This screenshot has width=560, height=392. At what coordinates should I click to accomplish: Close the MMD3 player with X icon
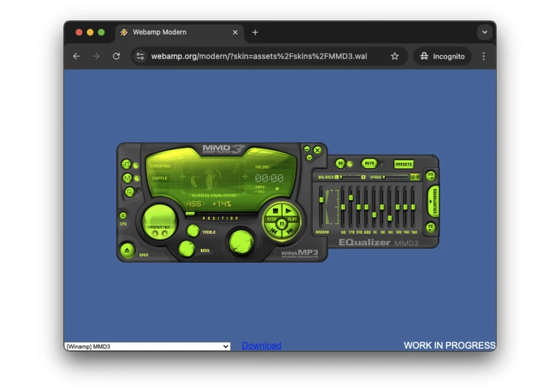pos(318,150)
